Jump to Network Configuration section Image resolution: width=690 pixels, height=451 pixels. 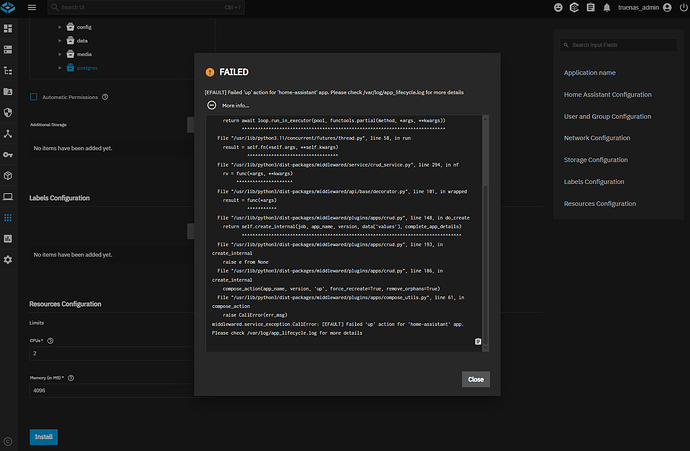click(597, 138)
